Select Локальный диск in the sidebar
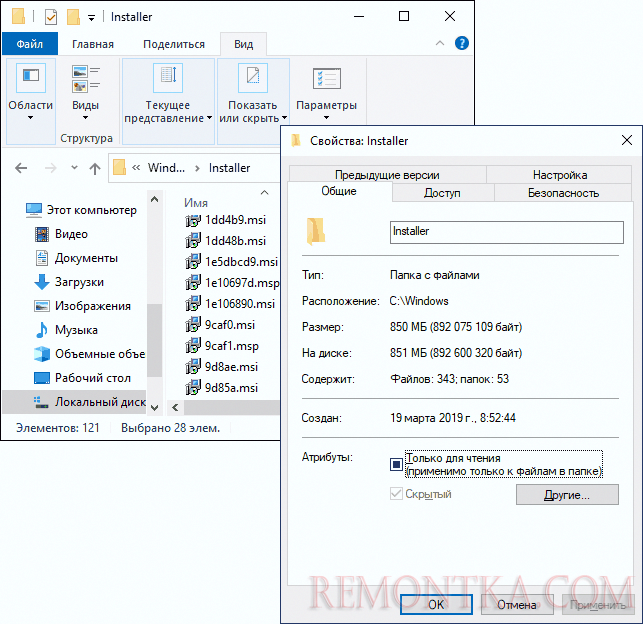Screen dimensions: 643x624 coord(74,402)
